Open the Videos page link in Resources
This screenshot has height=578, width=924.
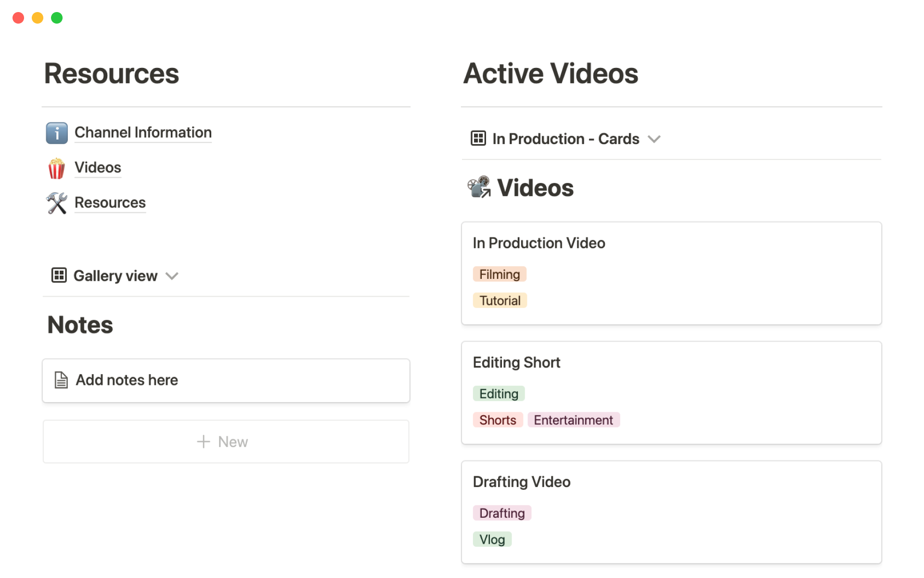[98, 168]
